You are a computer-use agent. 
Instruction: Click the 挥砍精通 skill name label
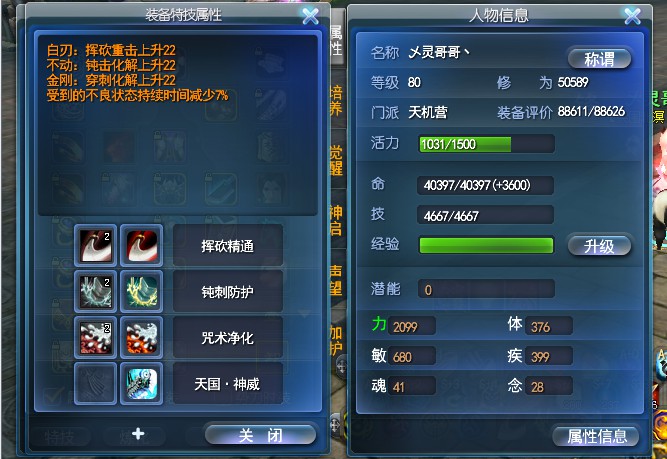(228, 246)
